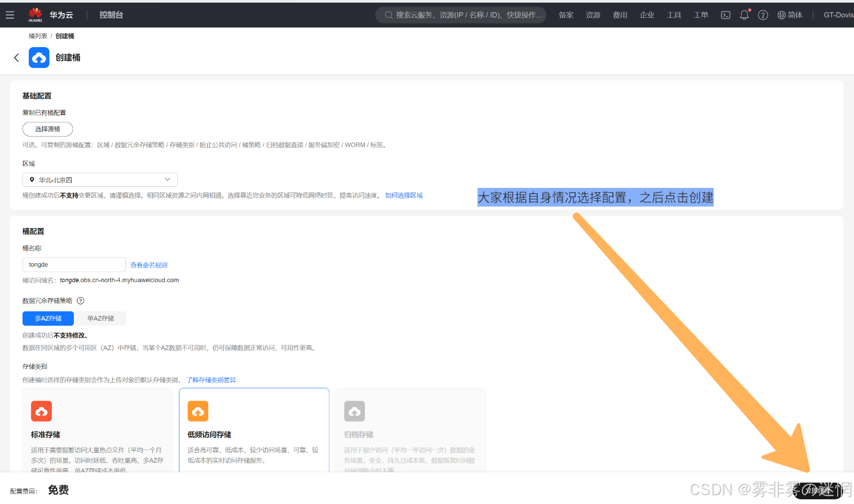The height and width of the screenshot is (504, 854).
Task: Click the 立即创建 button in the footer
Action: point(818,490)
